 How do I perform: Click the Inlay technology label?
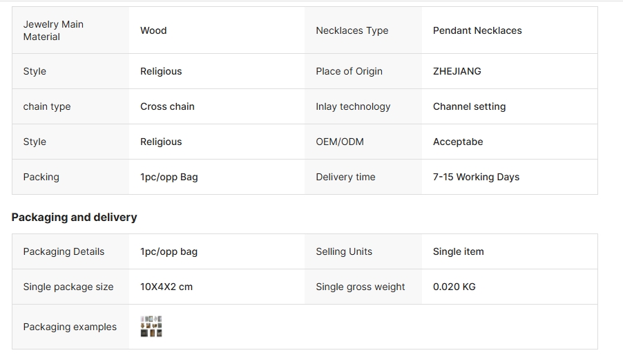pyautogui.click(x=353, y=106)
